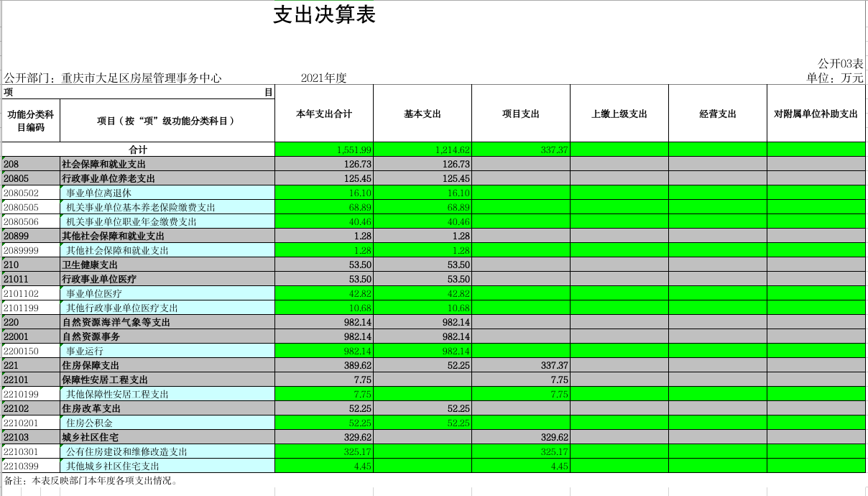Click code cell '2080506'
Screen dimensions: 868x496
click(31, 221)
